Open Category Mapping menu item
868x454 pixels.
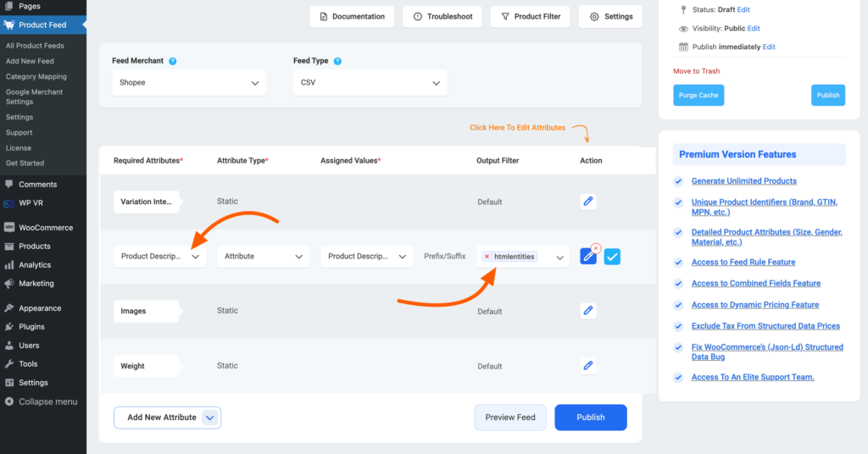36,77
